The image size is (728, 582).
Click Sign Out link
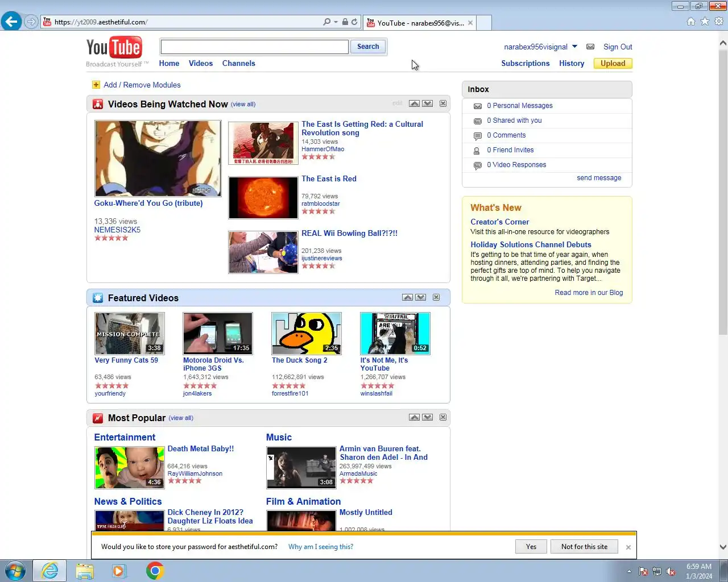618,47
